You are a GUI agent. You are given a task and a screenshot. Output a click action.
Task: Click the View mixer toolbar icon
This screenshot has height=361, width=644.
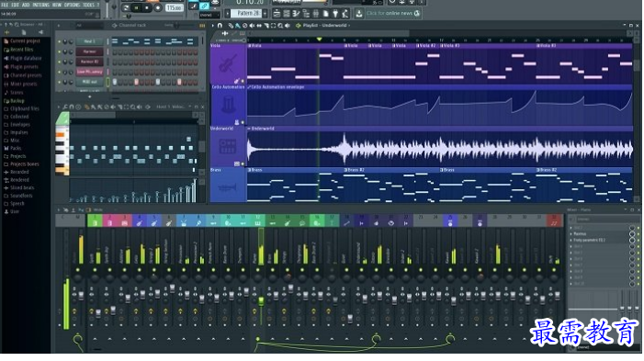(x=316, y=14)
